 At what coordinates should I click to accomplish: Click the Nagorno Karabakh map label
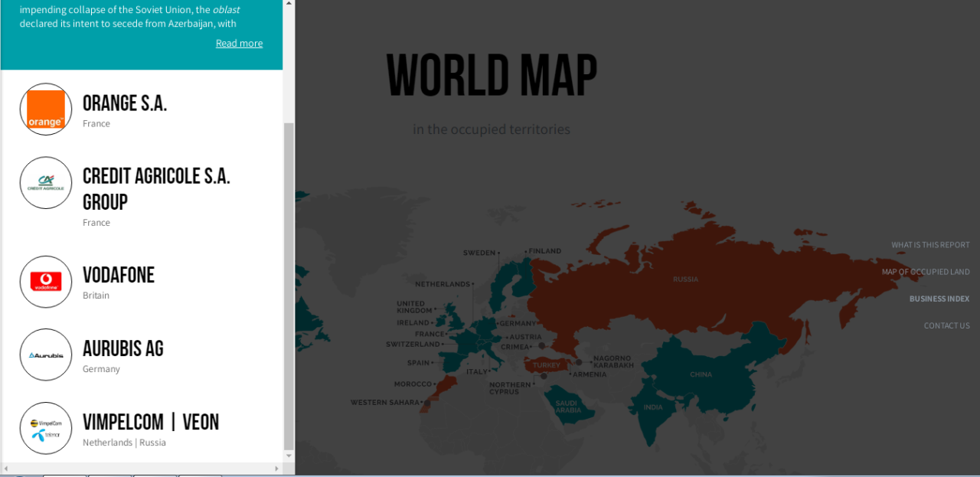point(613,362)
